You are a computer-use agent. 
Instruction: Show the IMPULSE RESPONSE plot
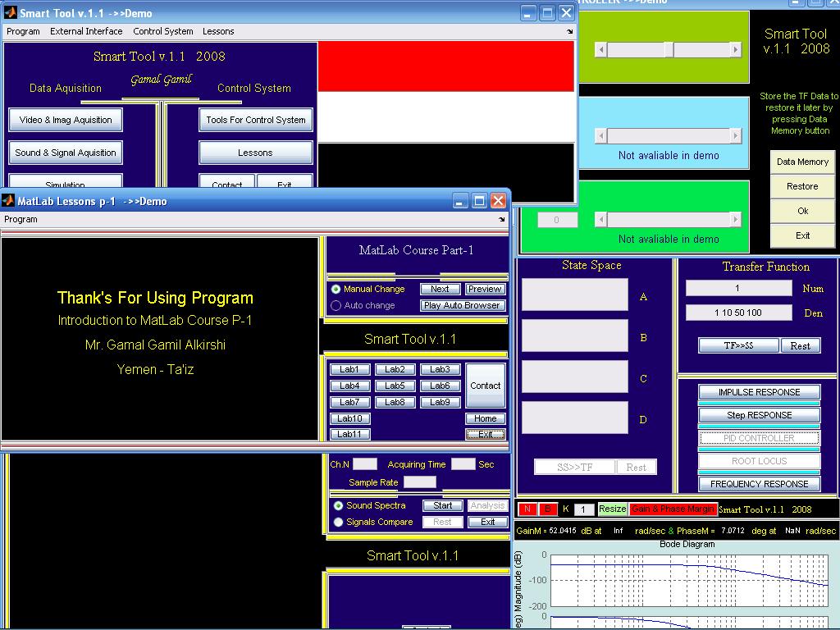point(759,392)
